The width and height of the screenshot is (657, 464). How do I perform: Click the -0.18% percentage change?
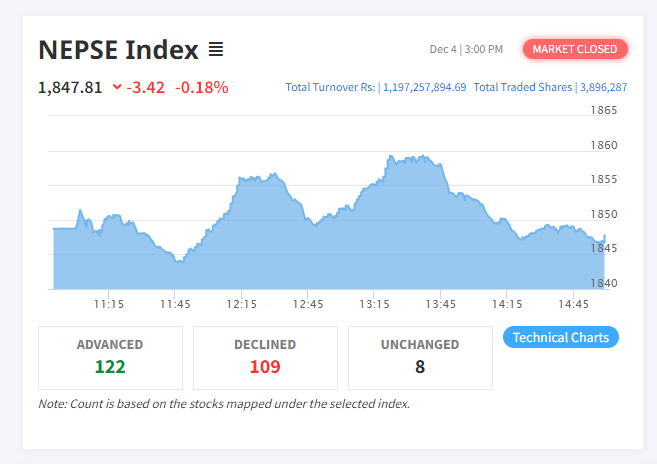click(x=201, y=87)
